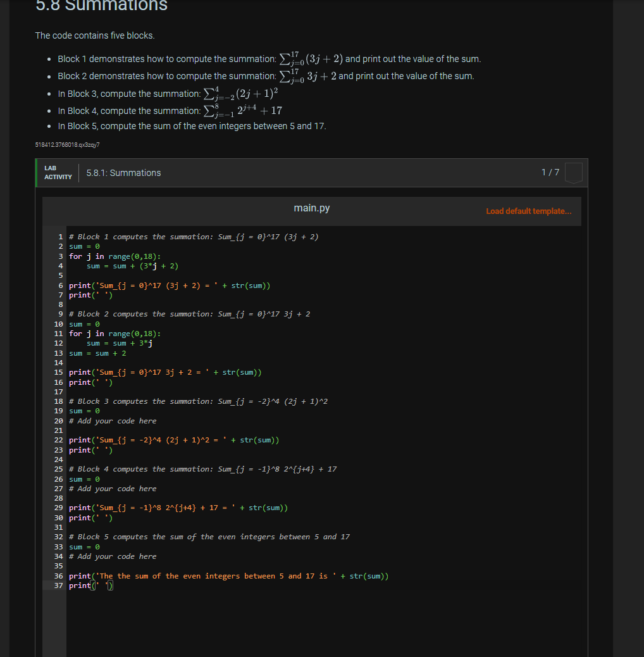The image size is (644, 657).
Task: Open the Load default template link
Action: coord(528,211)
